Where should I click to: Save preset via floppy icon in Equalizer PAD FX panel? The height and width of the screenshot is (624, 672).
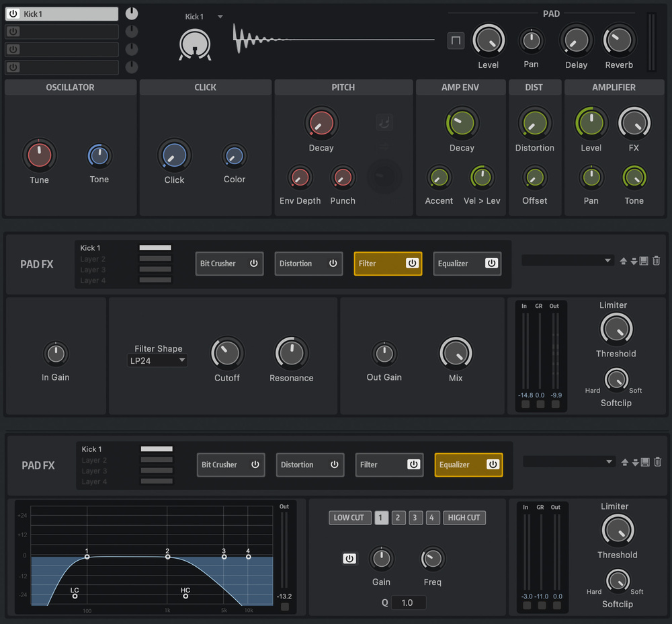(645, 462)
